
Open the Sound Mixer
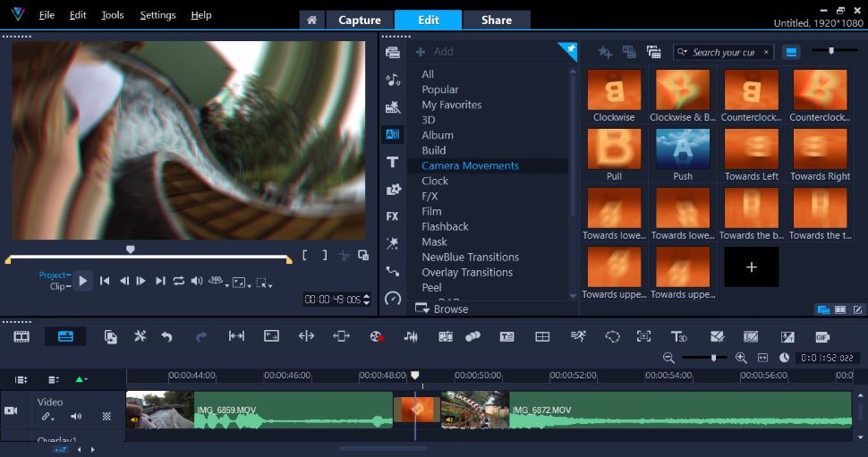pyautogui.click(x=411, y=336)
